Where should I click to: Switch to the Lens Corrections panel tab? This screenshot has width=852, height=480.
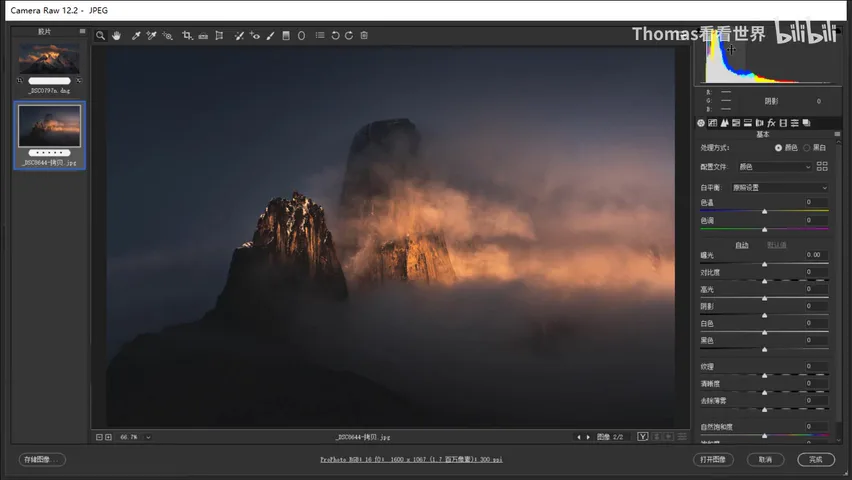click(x=759, y=123)
